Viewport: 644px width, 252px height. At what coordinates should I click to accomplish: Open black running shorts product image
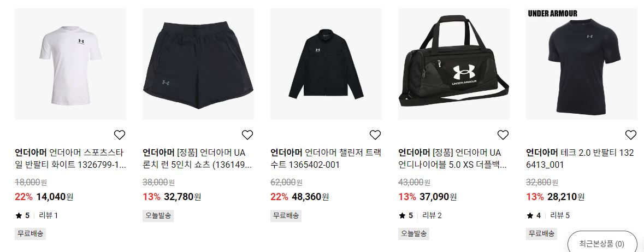(x=198, y=64)
